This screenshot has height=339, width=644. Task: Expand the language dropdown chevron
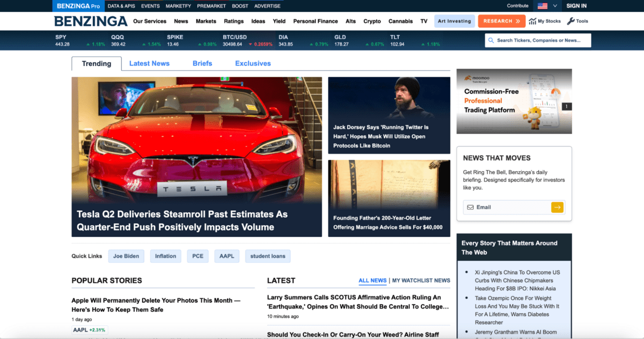coord(555,6)
